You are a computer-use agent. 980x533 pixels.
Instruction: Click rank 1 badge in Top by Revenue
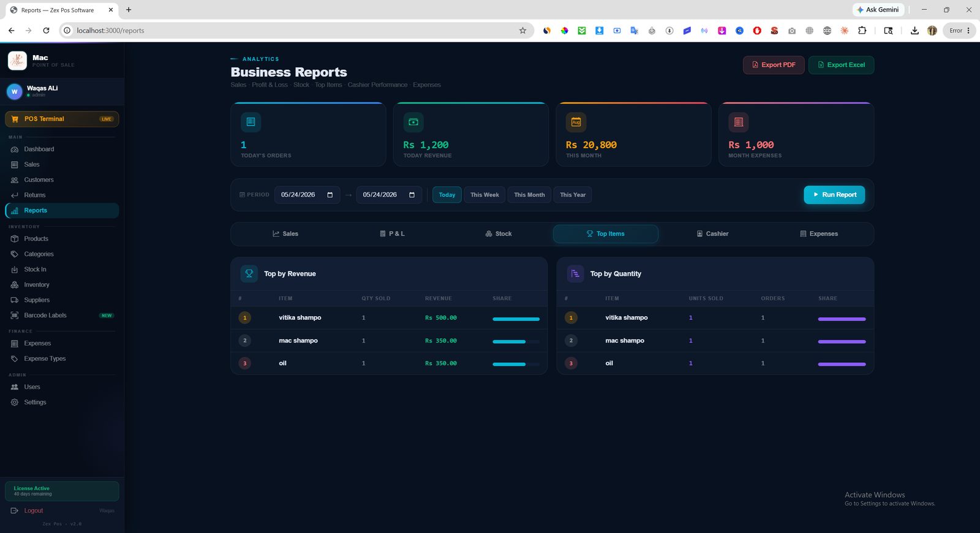pos(245,318)
